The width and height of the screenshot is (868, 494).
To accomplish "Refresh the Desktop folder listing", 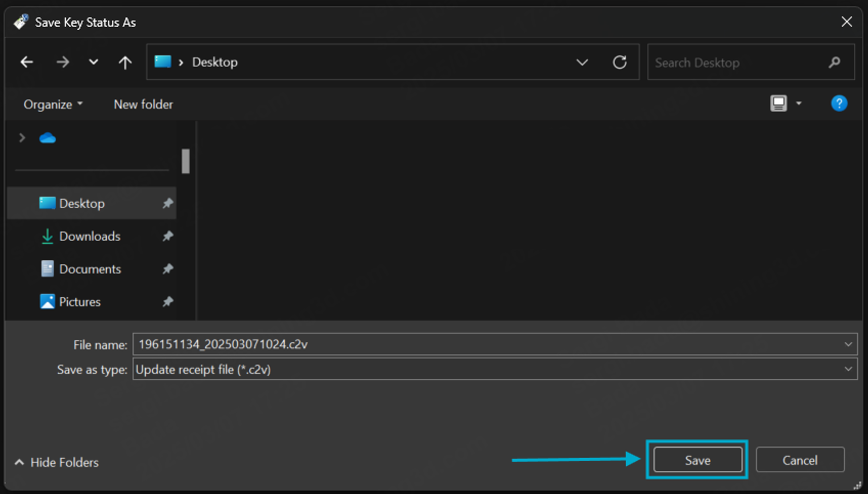I will click(x=619, y=62).
